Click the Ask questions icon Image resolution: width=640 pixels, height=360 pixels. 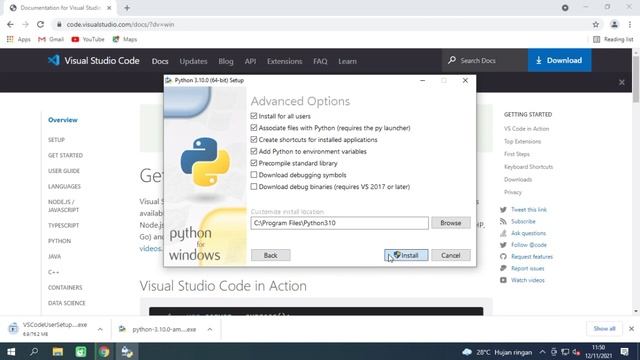pos(503,233)
